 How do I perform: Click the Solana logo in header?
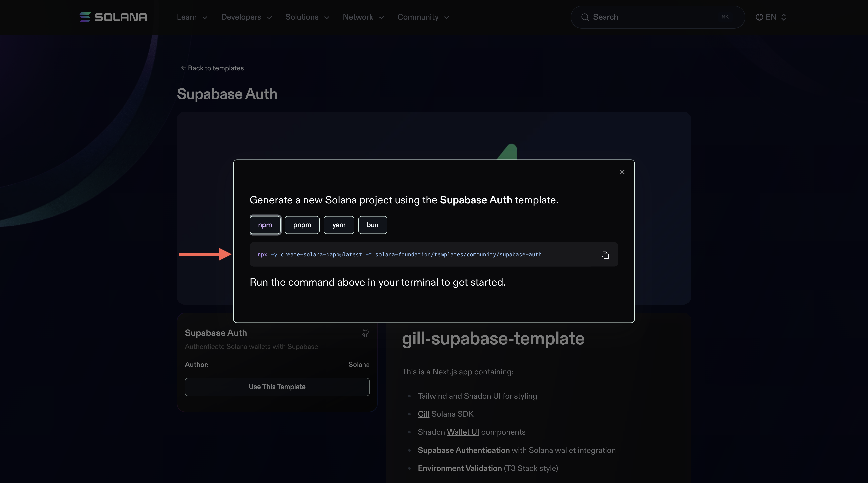point(113,17)
